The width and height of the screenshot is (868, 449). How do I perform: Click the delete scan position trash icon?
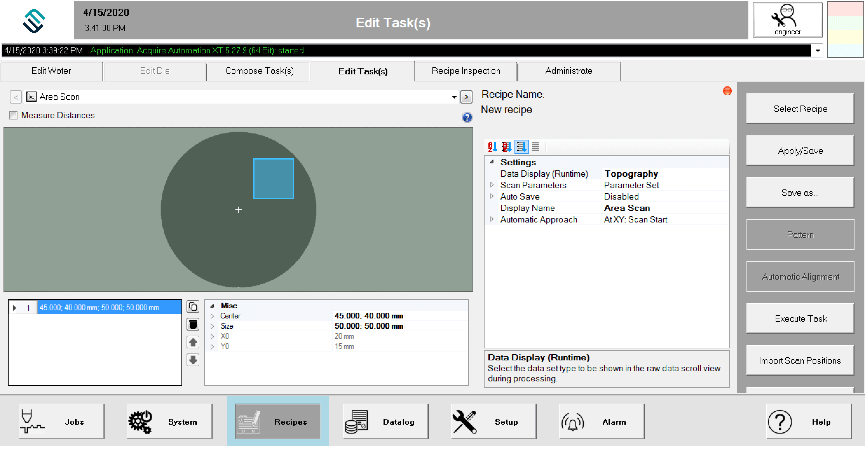point(193,325)
